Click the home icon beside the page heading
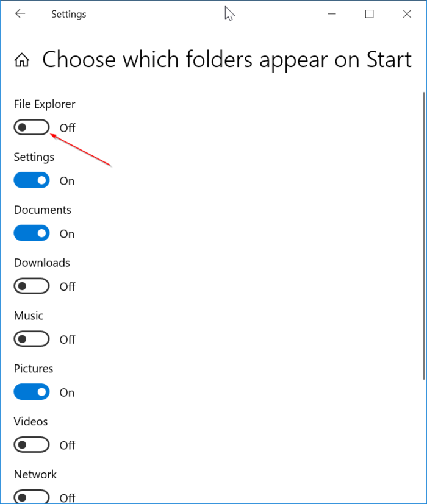This screenshot has height=504, width=427. (21, 59)
